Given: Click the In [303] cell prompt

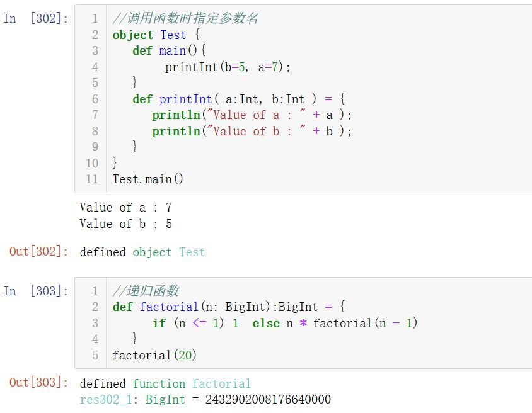Looking at the screenshot, I should tap(35, 291).
